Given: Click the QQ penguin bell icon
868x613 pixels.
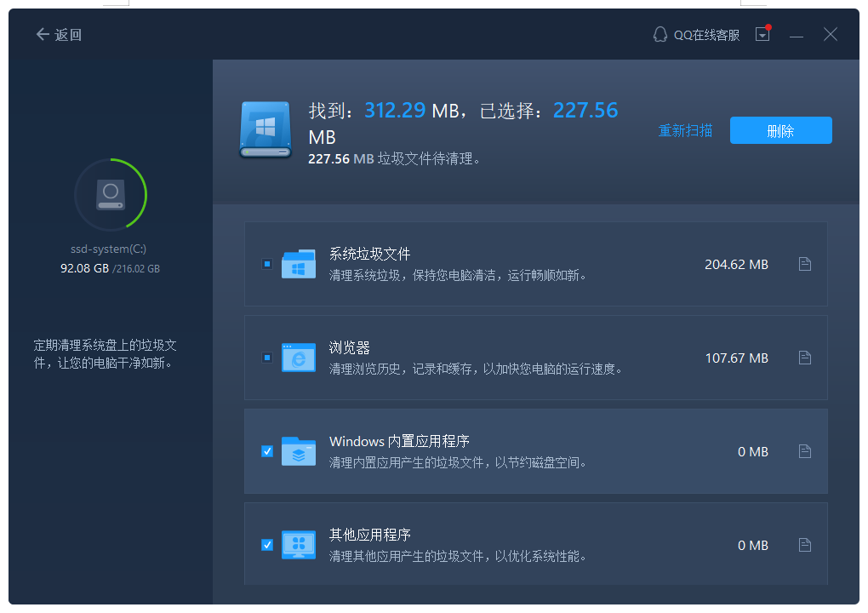Looking at the screenshot, I should pyautogui.click(x=660, y=34).
